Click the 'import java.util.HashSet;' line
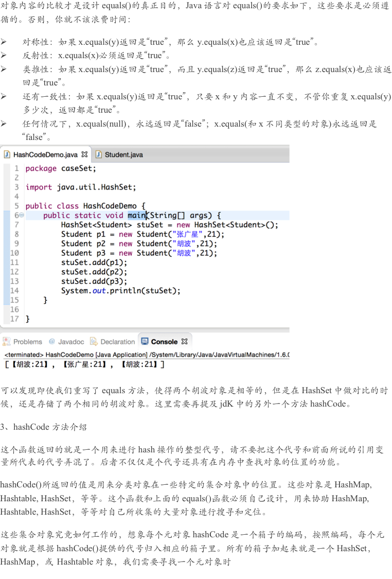 point(81,187)
